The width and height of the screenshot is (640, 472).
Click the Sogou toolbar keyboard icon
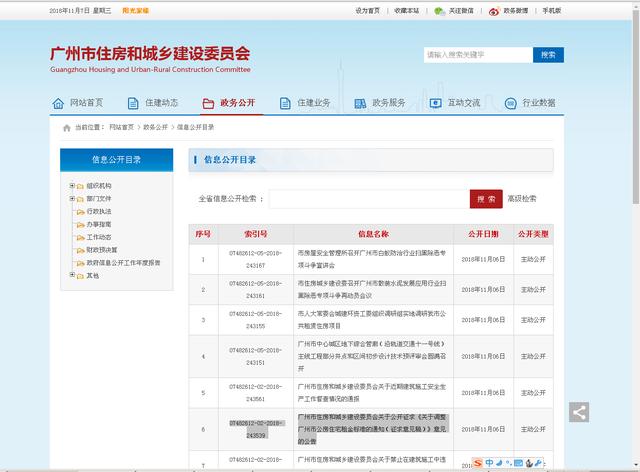518,463
